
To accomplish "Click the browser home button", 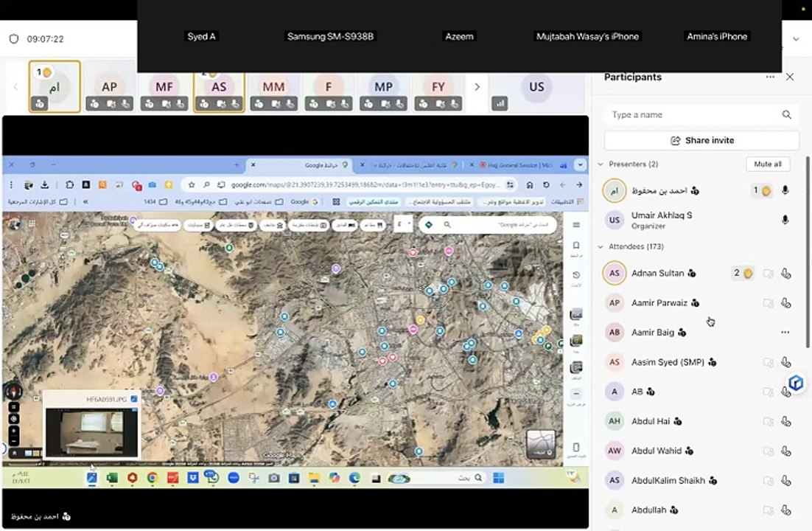I will (x=529, y=184).
